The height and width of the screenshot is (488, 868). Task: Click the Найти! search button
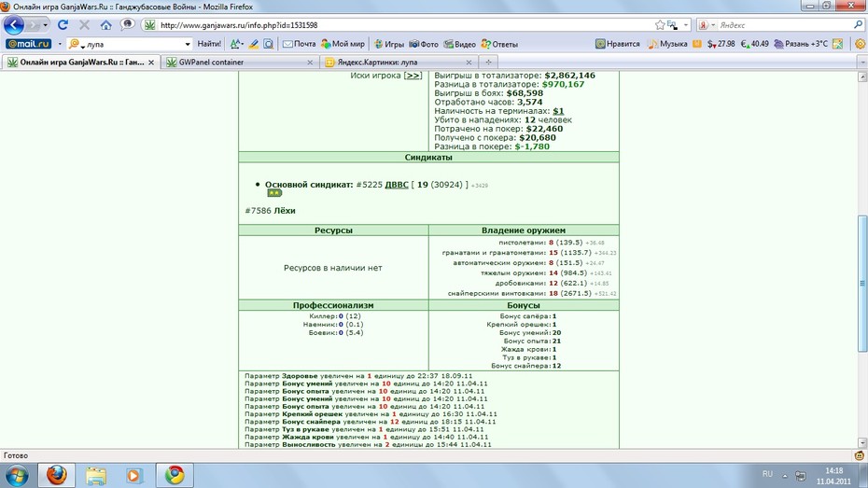click(209, 44)
